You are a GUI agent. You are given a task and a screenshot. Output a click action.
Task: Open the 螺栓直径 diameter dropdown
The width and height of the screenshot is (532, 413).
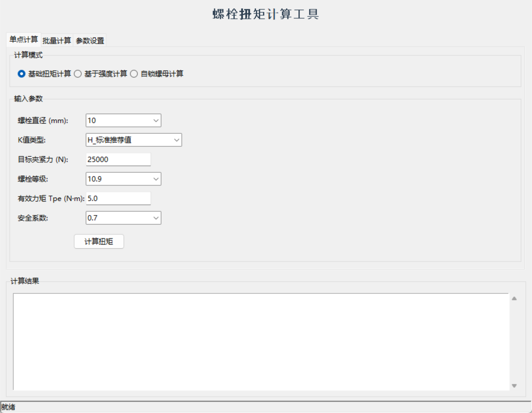pos(156,120)
